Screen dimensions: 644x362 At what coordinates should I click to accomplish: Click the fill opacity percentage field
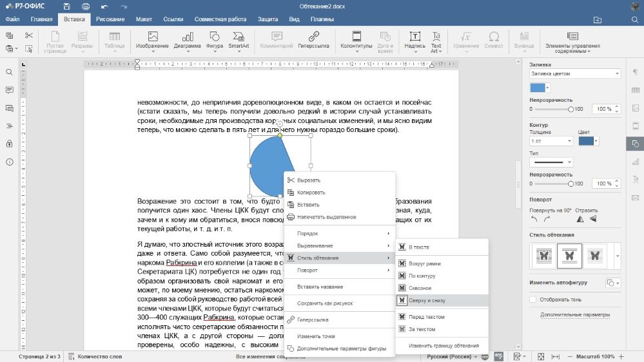[603, 109]
